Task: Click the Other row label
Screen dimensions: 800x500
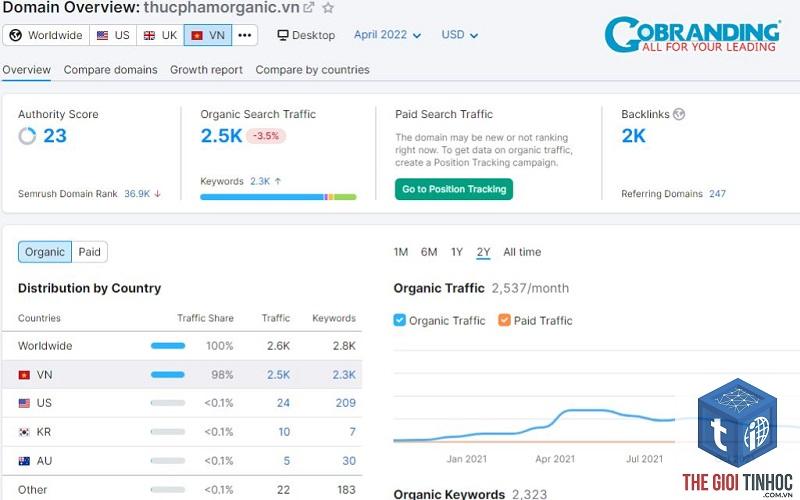Action: [x=32, y=490]
